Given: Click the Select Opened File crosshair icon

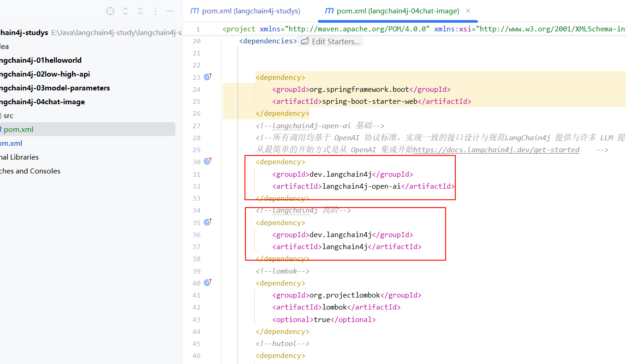Looking at the screenshot, I should coord(110,11).
